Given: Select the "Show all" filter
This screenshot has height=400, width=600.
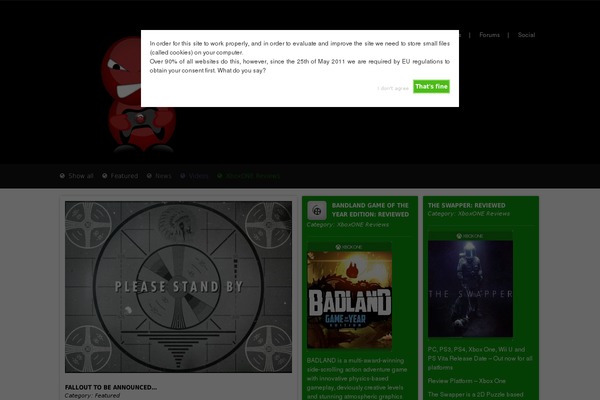Looking at the screenshot, I should pos(81,176).
